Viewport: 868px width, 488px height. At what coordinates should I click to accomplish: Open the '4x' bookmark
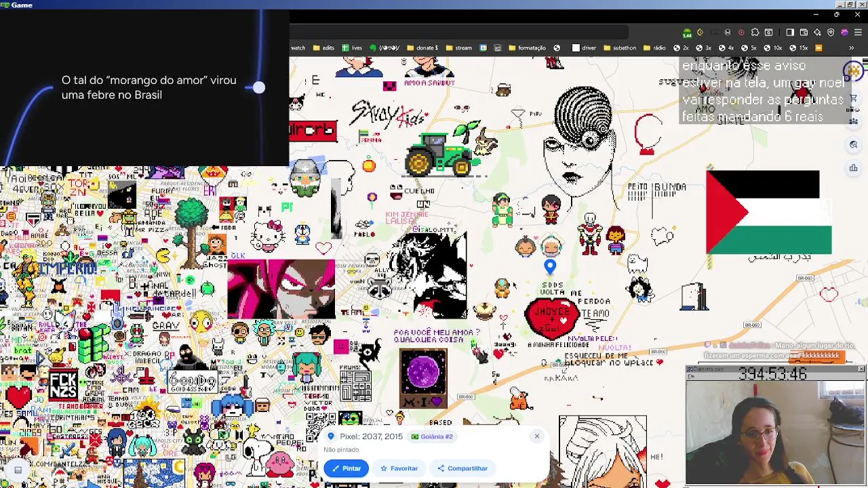[x=726, y=48]
